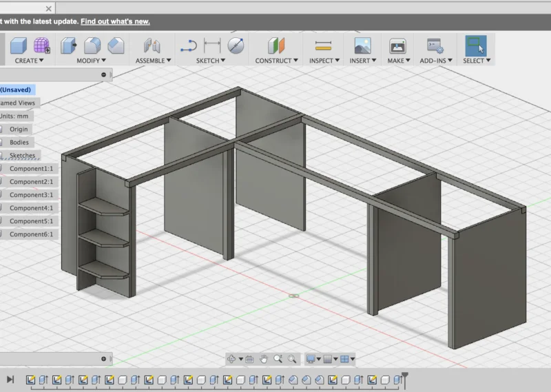Open the Display Settings dropdown arrow
Screen dimensions: 551x392
point(319,359)
